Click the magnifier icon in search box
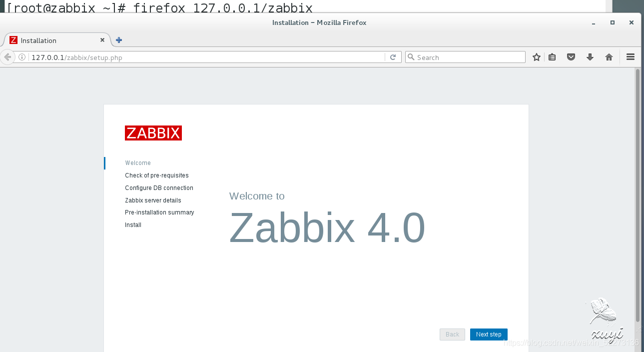 (x=411, y=57)
